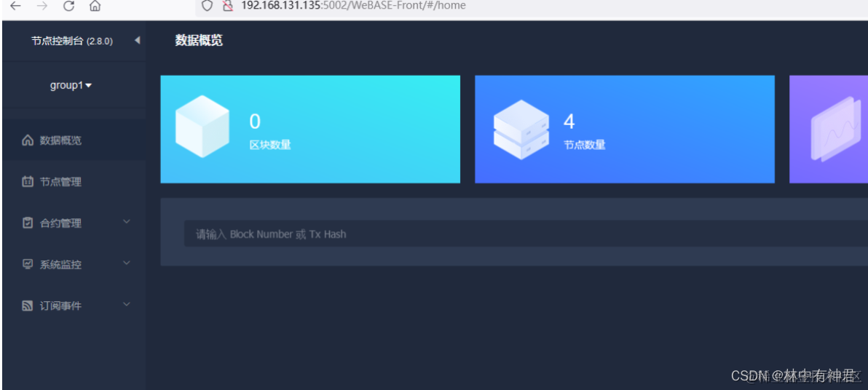Open the 订阅事件 menu item
This screenshot has height=390, width=868.
point(74,306)
